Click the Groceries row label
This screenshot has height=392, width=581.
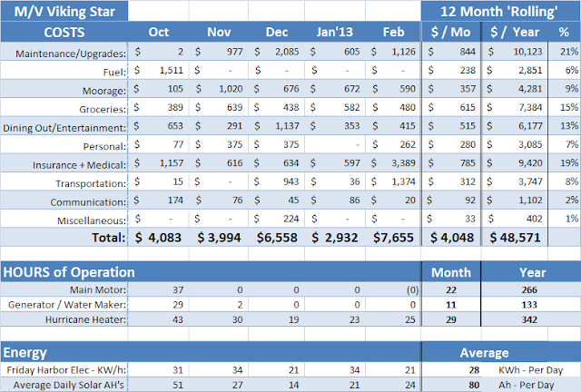coord(103,109)
